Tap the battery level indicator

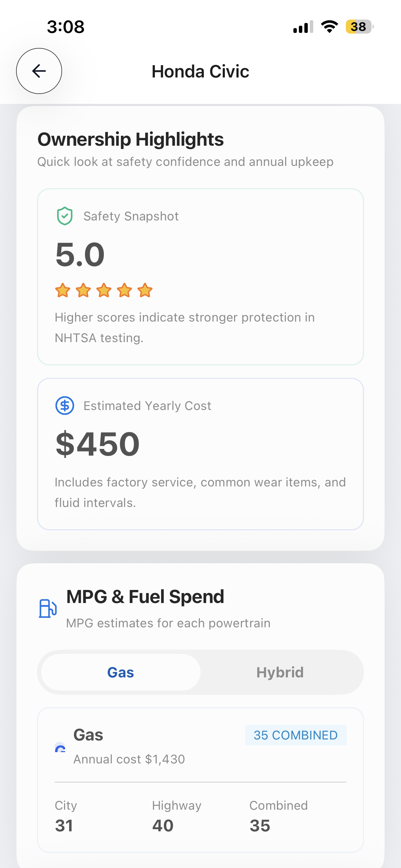[x=359, y=27]
